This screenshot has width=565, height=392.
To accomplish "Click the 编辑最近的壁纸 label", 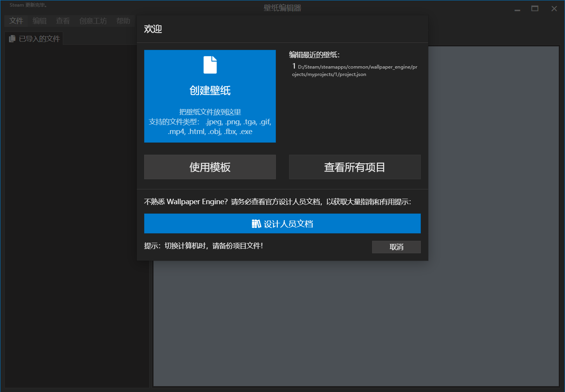I will 314,55.
